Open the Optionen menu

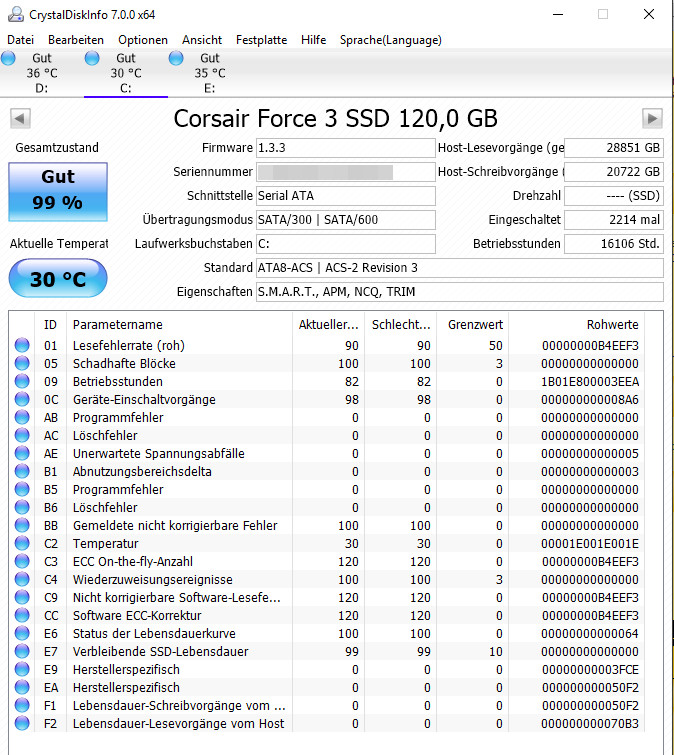pos(143,40)
